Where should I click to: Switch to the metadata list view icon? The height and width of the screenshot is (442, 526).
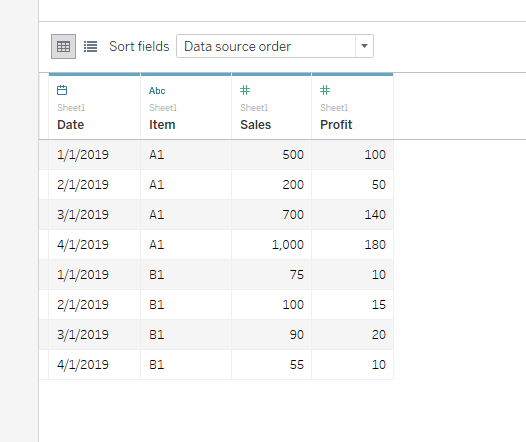coord(90,46)
